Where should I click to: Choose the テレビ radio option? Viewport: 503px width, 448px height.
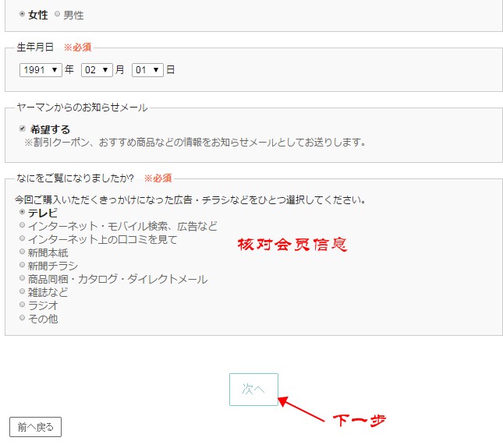[22, 212]
